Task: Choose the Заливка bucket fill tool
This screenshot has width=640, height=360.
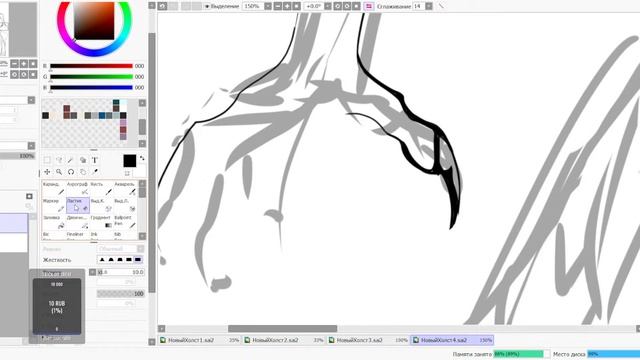Action: click(x=54, y=222)
